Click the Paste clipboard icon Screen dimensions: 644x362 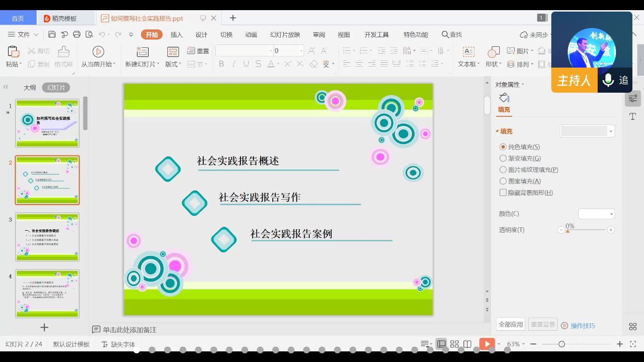[13, 52]
